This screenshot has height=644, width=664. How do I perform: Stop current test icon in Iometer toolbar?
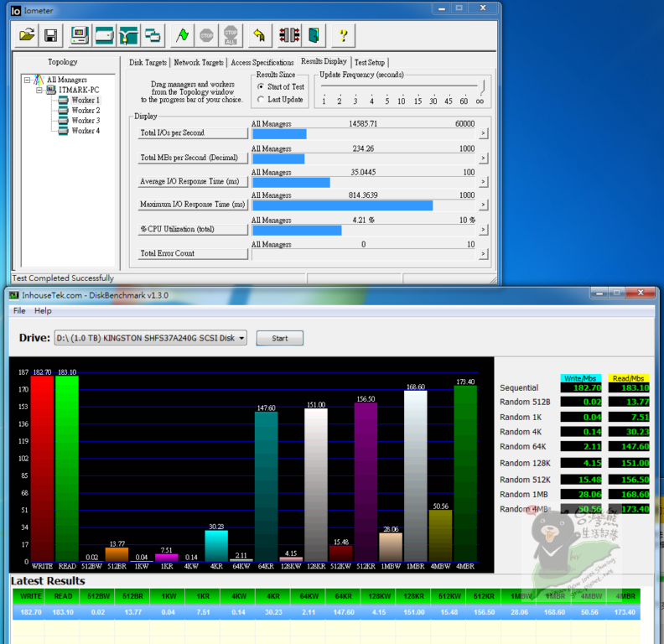[206, 35]
